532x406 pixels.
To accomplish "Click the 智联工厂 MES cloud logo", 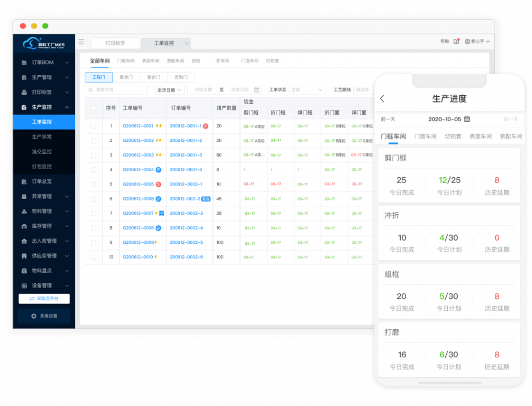I will click(x=44, y=44).
